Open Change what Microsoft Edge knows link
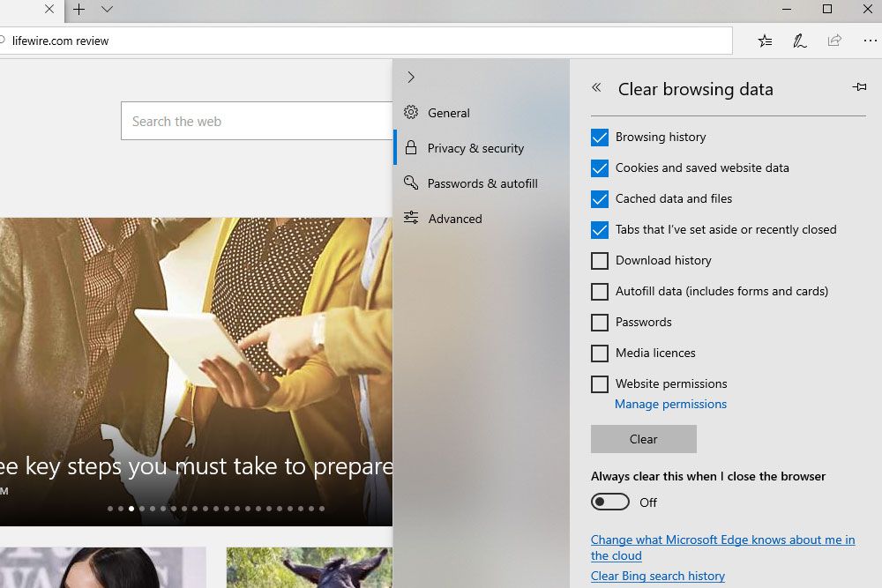The image size is (882, 588). click(723, 547)
